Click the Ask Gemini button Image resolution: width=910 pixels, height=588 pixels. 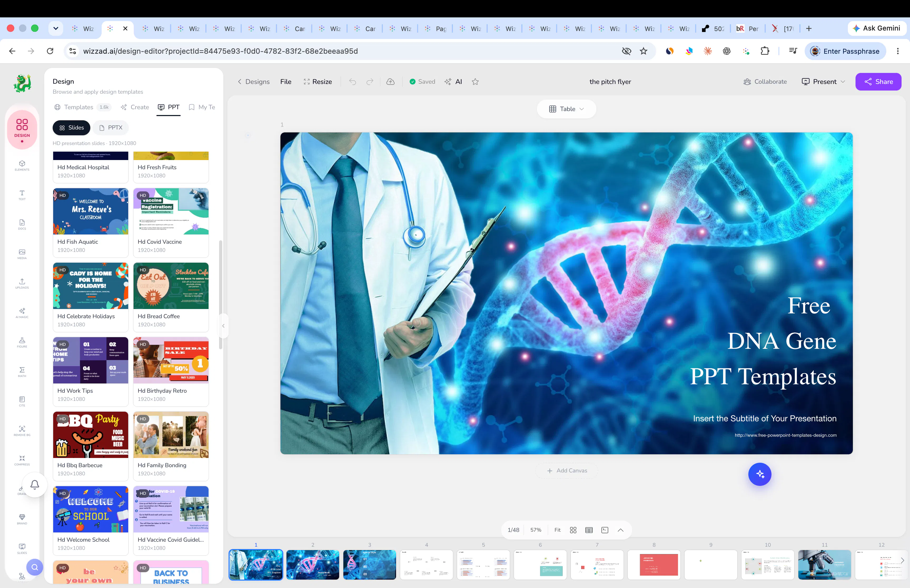pos(877,28)
